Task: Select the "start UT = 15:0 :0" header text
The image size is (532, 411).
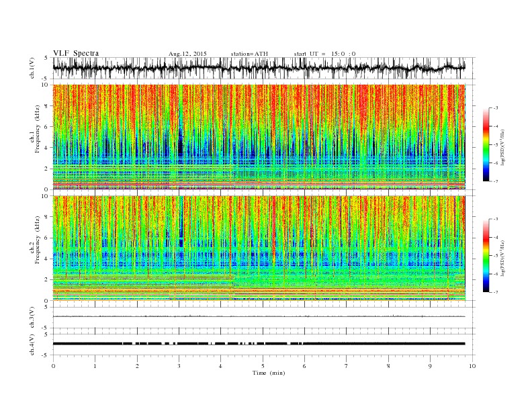Action: click(324, 54)
